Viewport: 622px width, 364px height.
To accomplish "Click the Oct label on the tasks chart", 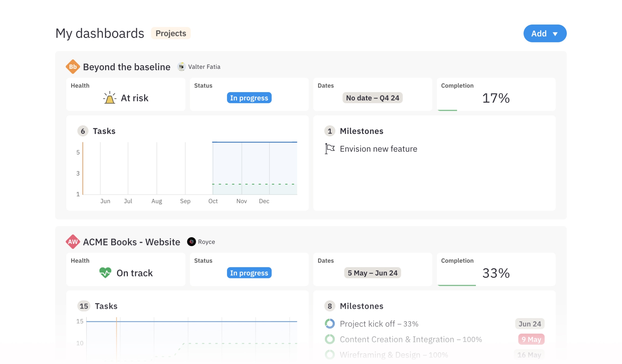I will (x=213, y=201).
